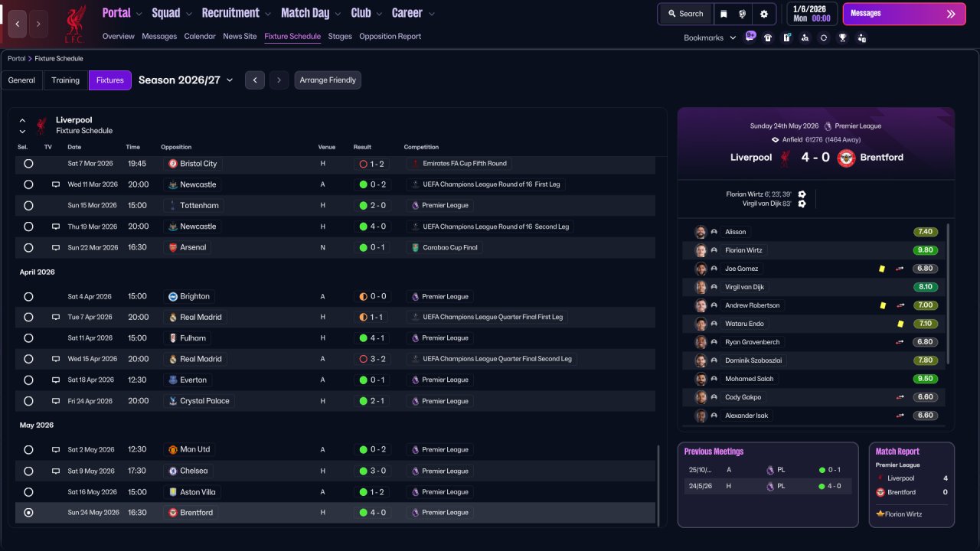Select the radio button for the Tottenham fixture

coord(28,205)
